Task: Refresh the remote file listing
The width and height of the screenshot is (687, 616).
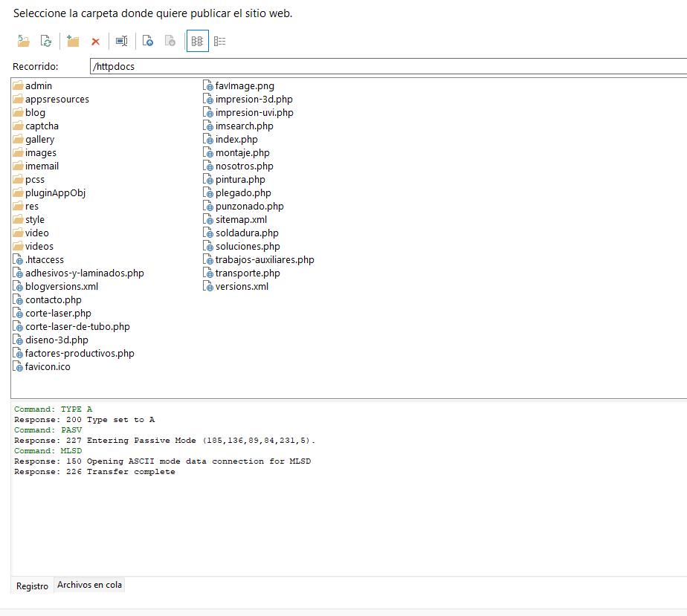Action: (46, 42)
